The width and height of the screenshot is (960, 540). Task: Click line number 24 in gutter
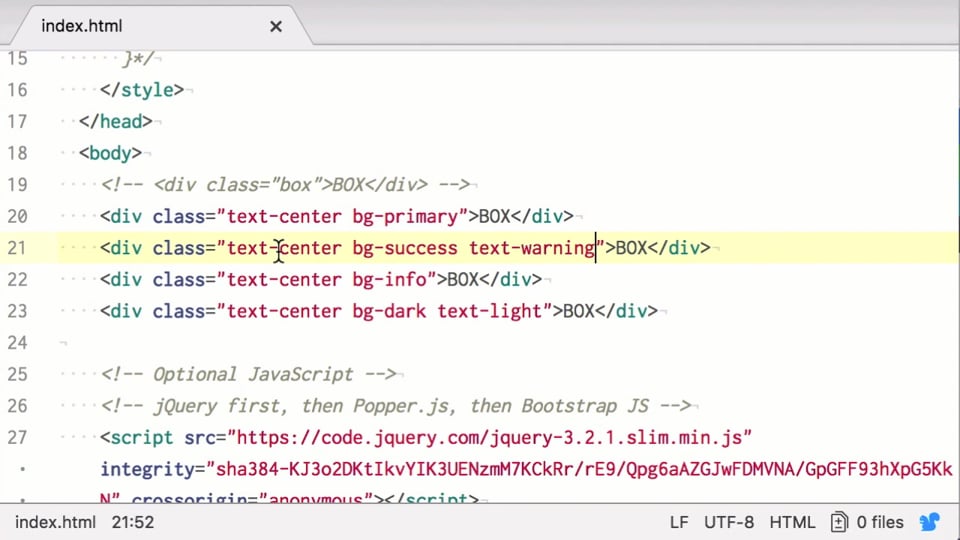[17, 343]
